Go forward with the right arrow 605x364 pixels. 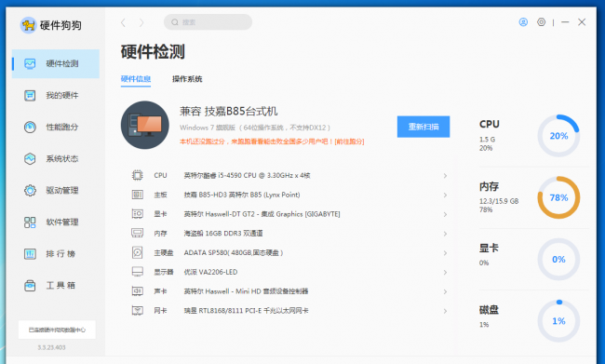coord(141,22)
